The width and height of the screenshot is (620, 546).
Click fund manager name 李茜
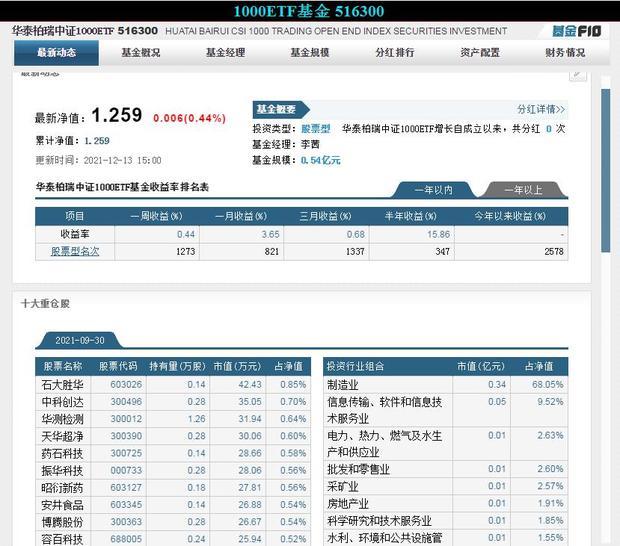click(x=310, y=144)
